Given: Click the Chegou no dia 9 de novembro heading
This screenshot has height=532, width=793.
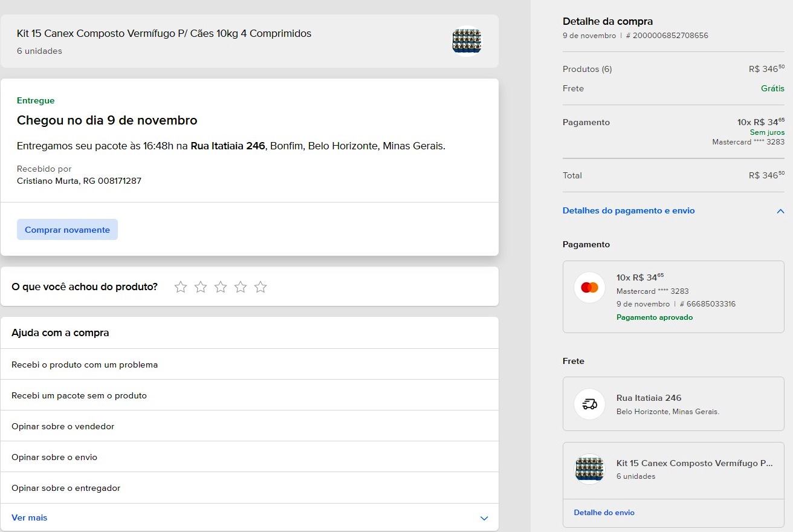Looking at the screenshot, I should pos(107,120).
